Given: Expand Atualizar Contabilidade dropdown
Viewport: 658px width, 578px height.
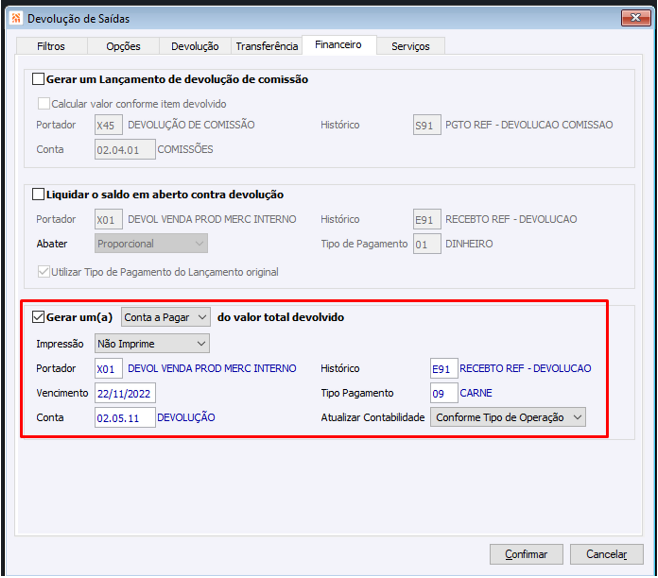Looking at the screenshot, I should (x=508, y=417).
